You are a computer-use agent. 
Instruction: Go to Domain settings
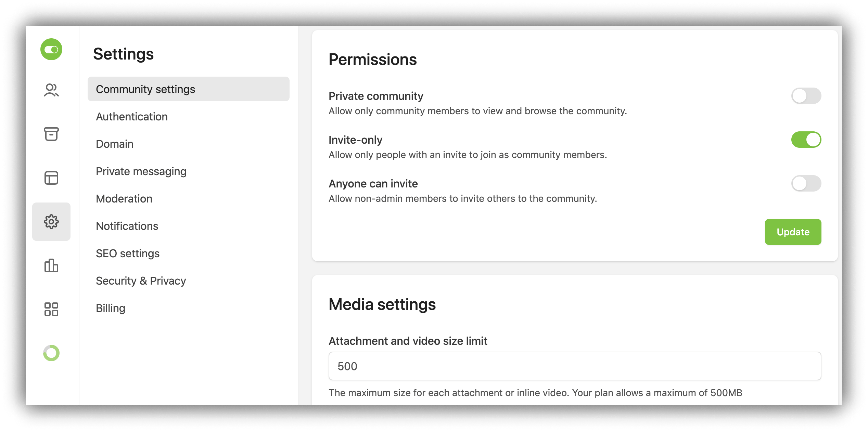(115, 144)
